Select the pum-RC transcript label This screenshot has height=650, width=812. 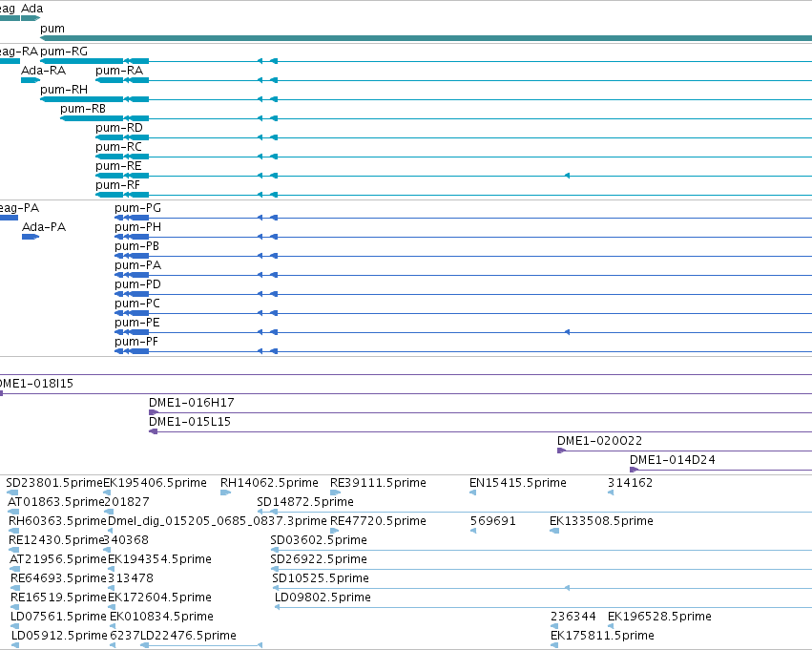click(118, 147)
